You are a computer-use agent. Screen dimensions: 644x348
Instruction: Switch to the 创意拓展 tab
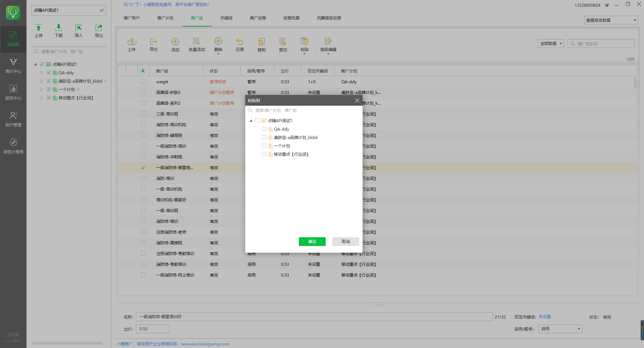coord(291,18)
